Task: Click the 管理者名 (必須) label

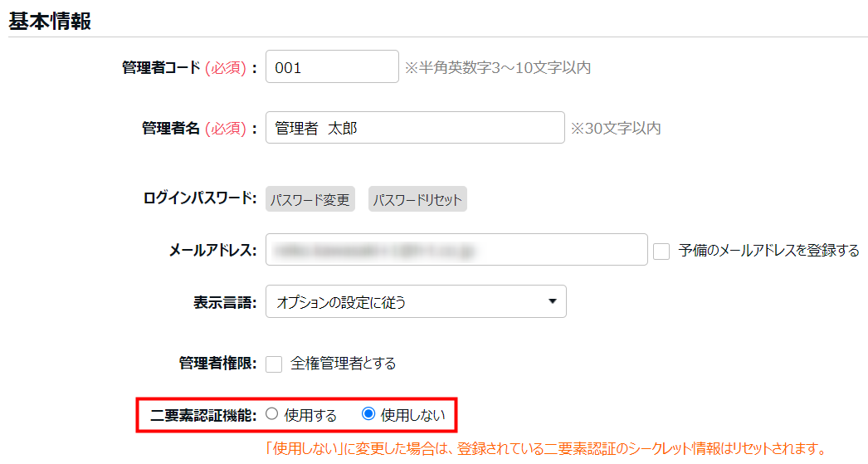Action: click(x=199, y=129)
